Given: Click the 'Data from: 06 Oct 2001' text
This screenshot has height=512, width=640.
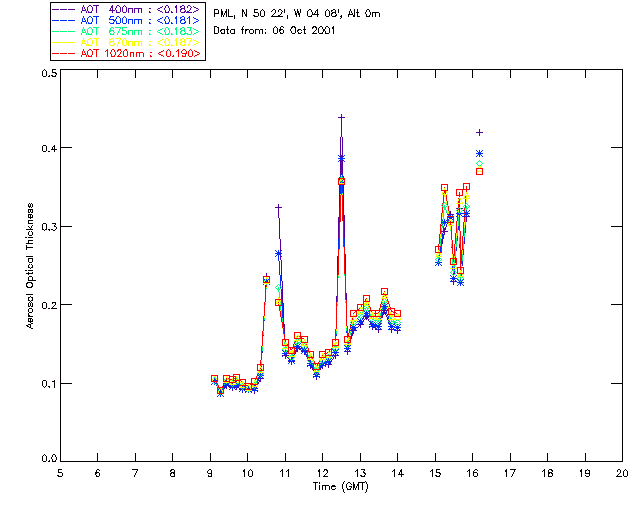Looking at the screenshot, I should pos(275,31).
